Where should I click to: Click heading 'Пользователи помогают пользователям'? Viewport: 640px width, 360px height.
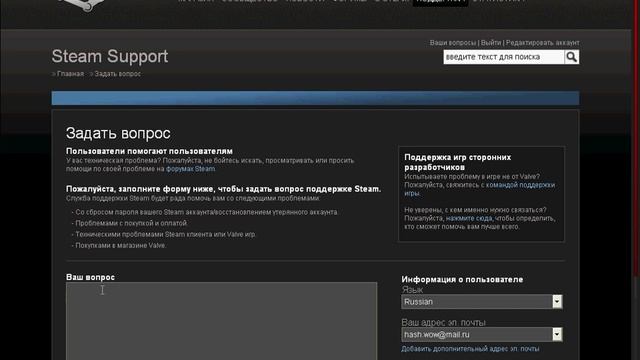pos(149,151)
